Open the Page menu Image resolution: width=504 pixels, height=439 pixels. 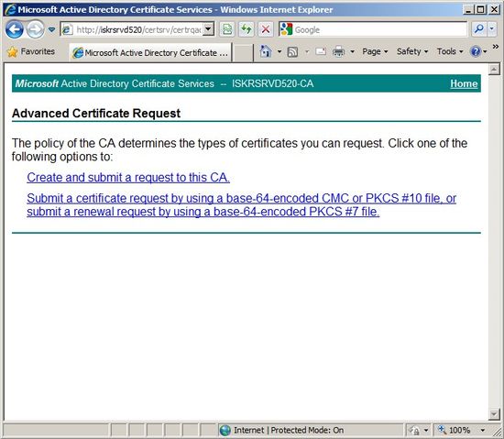click(375, 51)
